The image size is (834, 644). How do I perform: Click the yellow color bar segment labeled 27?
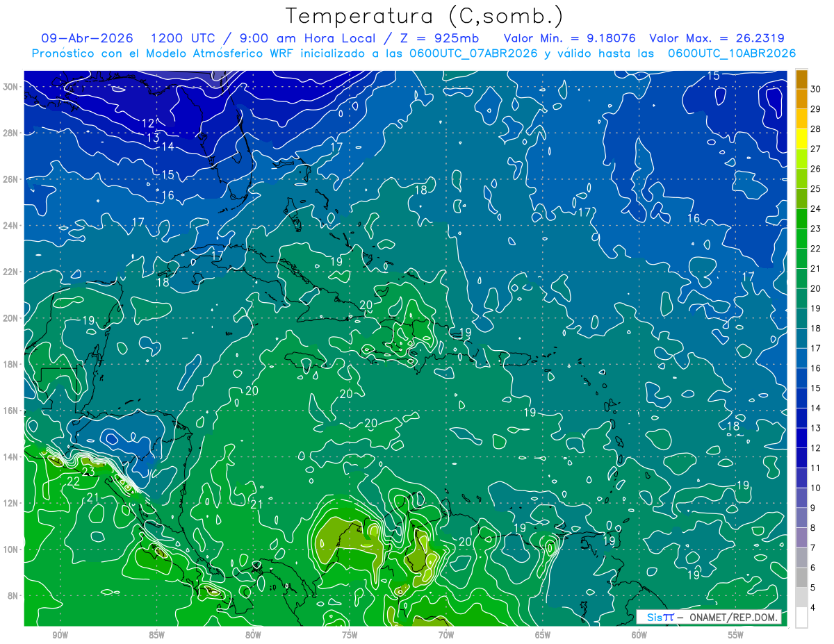(x=801, y=139)
